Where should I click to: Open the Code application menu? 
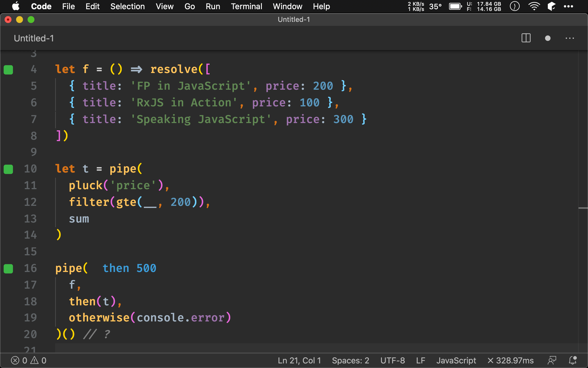(41, 6)
